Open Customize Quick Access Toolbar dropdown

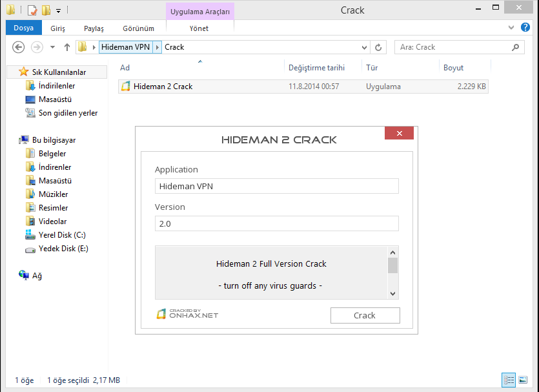tap(59, 11)
